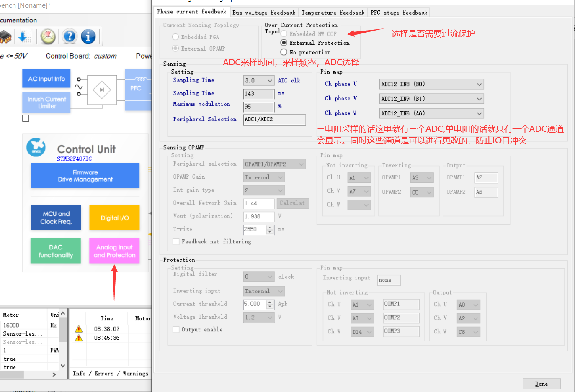Viewport: 575px width, 392px height.
Task: Toggle checkbox under Inrush Current Limiter
Action: coord(26,118)
